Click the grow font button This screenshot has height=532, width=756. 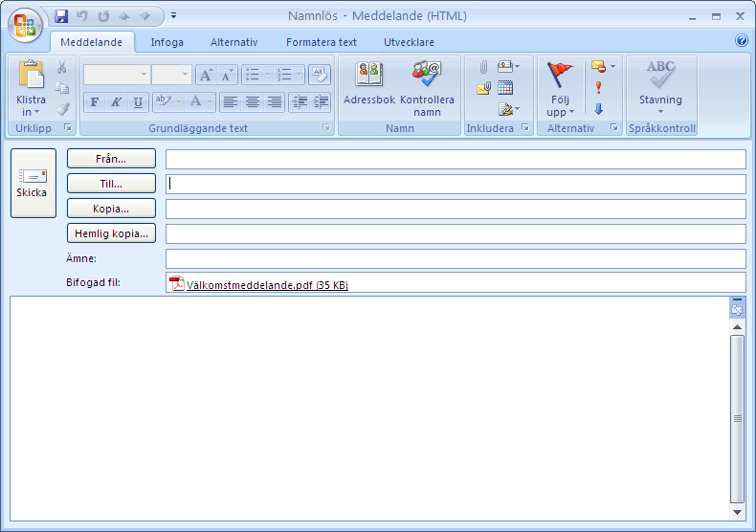207,75
